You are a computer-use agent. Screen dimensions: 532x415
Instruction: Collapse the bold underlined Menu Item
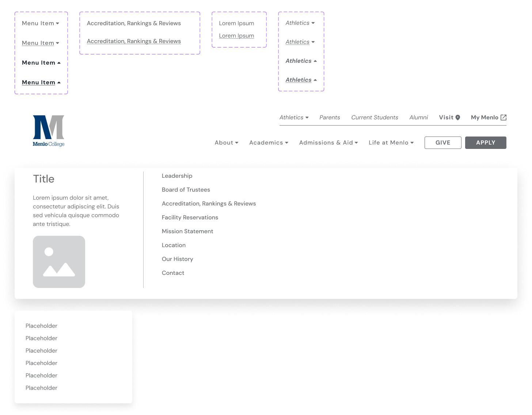(41, 82)
